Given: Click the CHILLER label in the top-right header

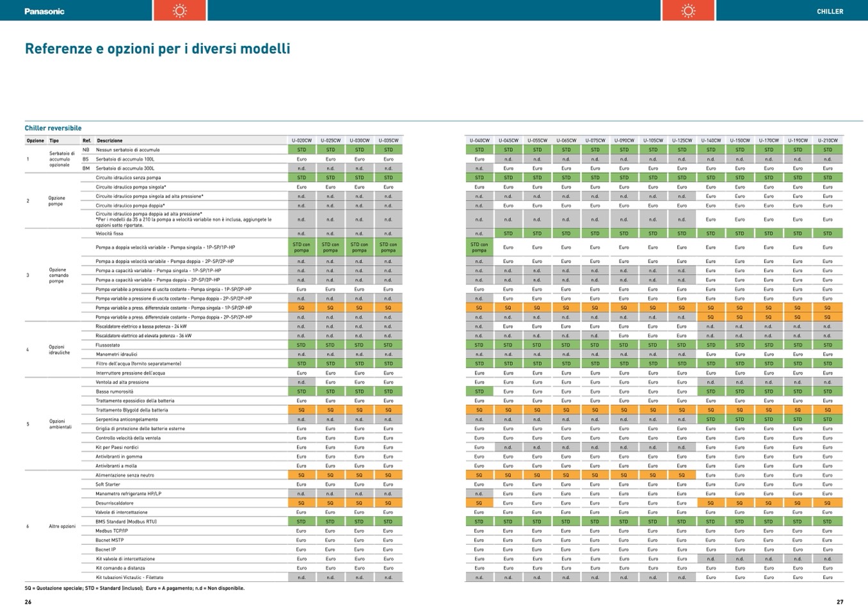Looking at the screenshot, I should tap(830, 12).
